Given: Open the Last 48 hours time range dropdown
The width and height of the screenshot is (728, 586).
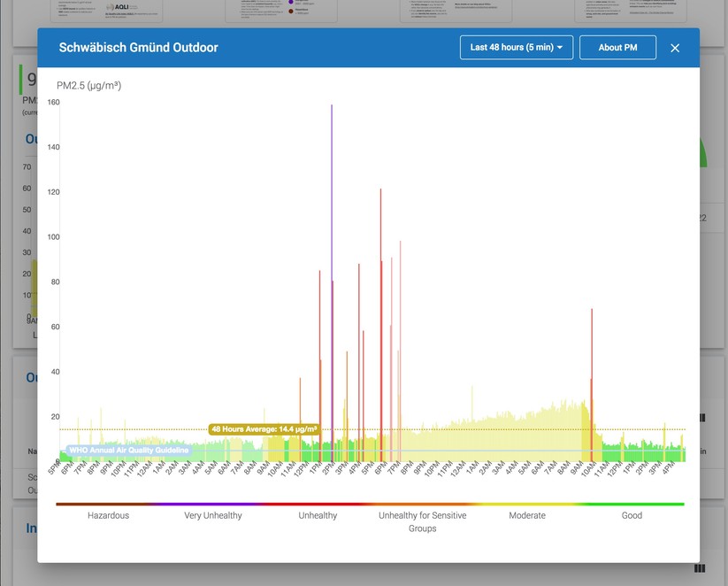Looking at the screenshot, I should 516,48.
